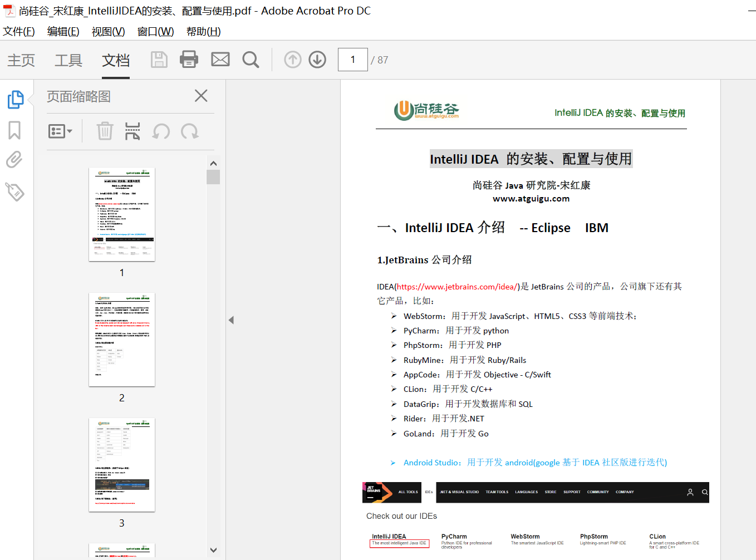Open the 编辑(E) menu

[63, 32]
